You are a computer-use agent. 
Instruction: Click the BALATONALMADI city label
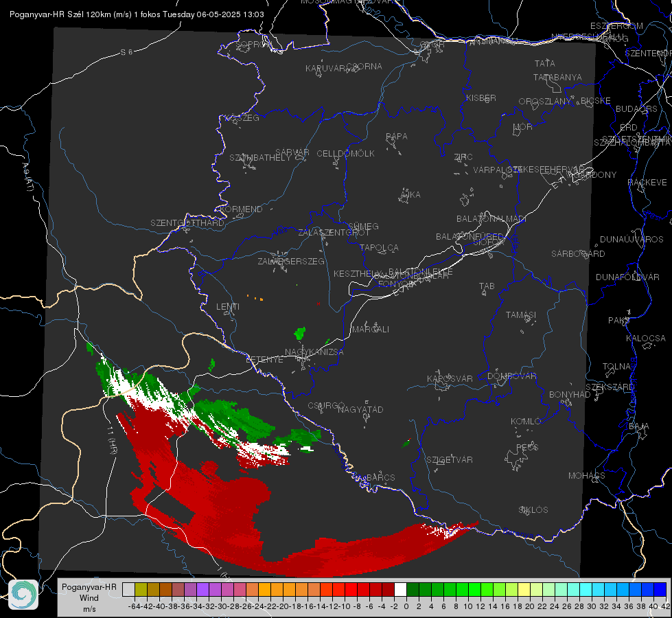tap(491, 219)
